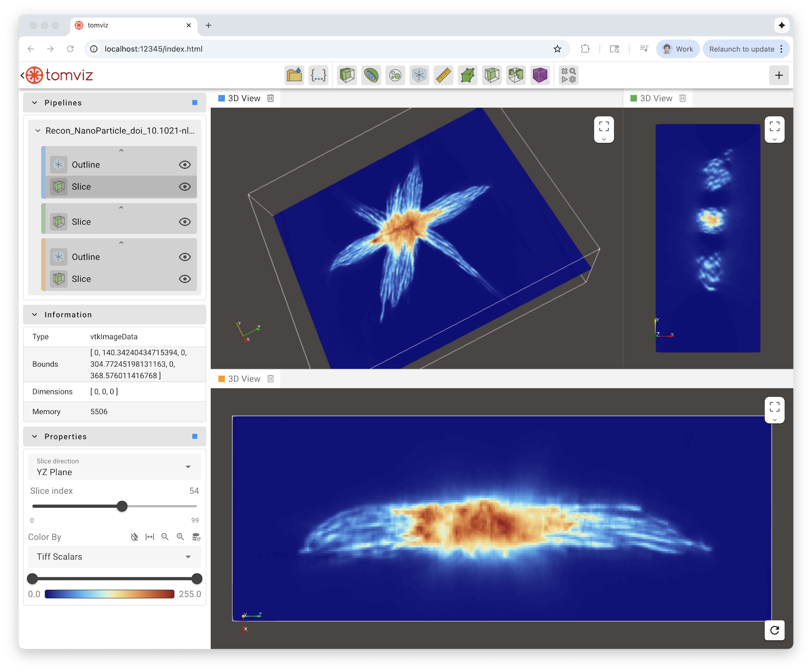This screenshot has height=672, width=812.
Task: Toggle visibility of first Outline module
Action: [185, 165]
